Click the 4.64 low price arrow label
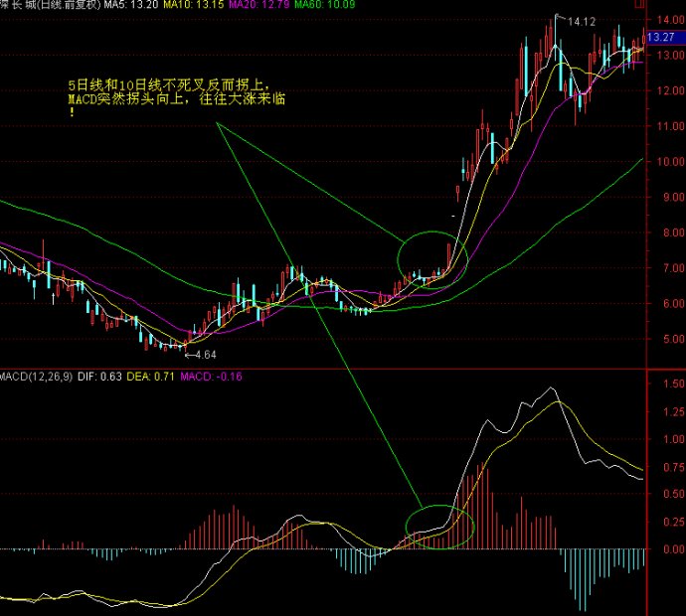Image resolution: width=686 pixels, height=616 pixels. click(x=202, y=354)
